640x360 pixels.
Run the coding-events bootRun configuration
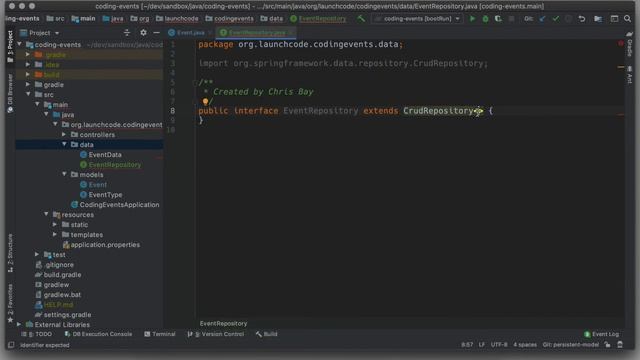click(472, 19)
